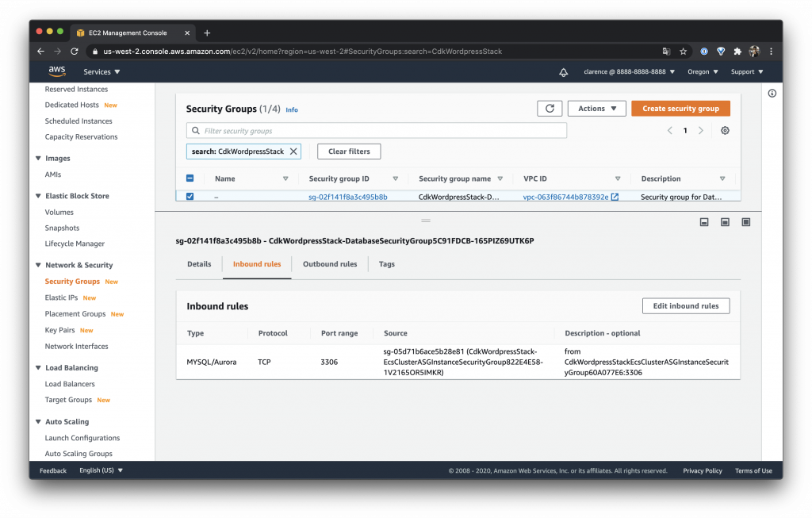Collapse the Auto Scaling section
Screen dimensions: 812x518
coord(38,422)
